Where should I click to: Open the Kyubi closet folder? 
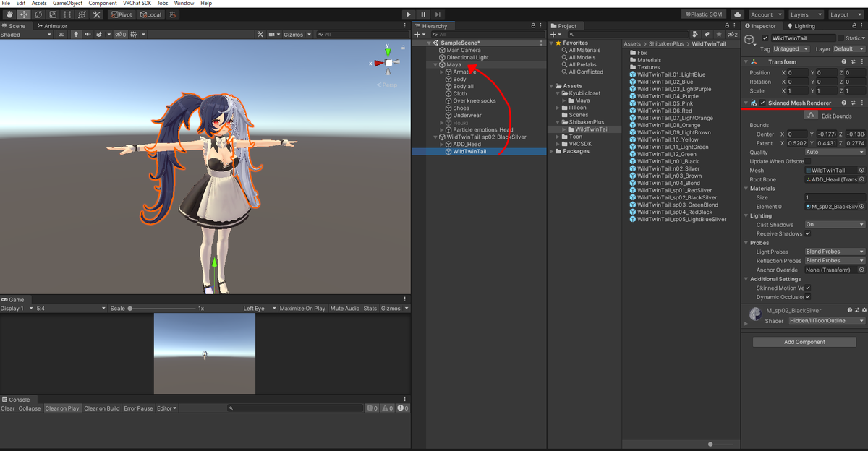point(584,93)
